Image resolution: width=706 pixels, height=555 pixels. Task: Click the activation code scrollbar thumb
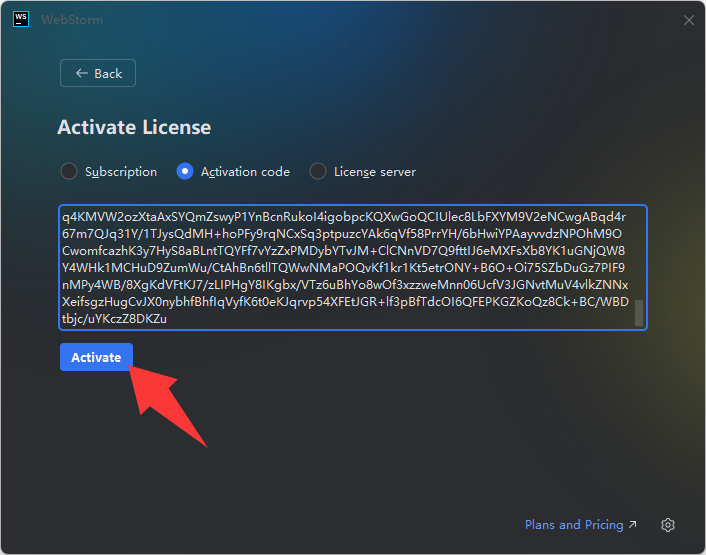pyautogui.click(x=638, y=312)
